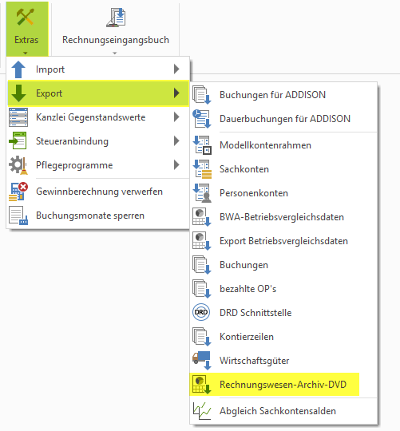The image size is (400, 431).
Task: Click the Extras ribbon label
Action: point(26,40)
